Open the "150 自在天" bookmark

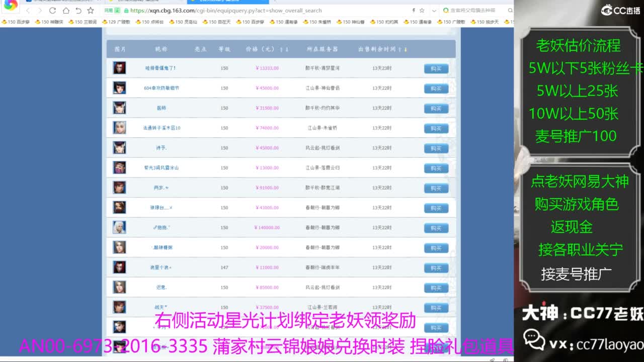tap(216, 22)
